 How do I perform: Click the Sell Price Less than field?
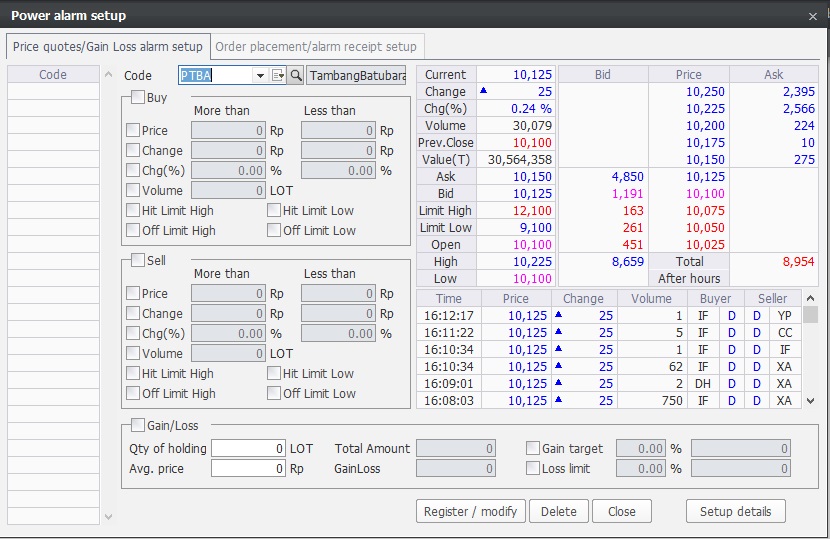point(338,293)
